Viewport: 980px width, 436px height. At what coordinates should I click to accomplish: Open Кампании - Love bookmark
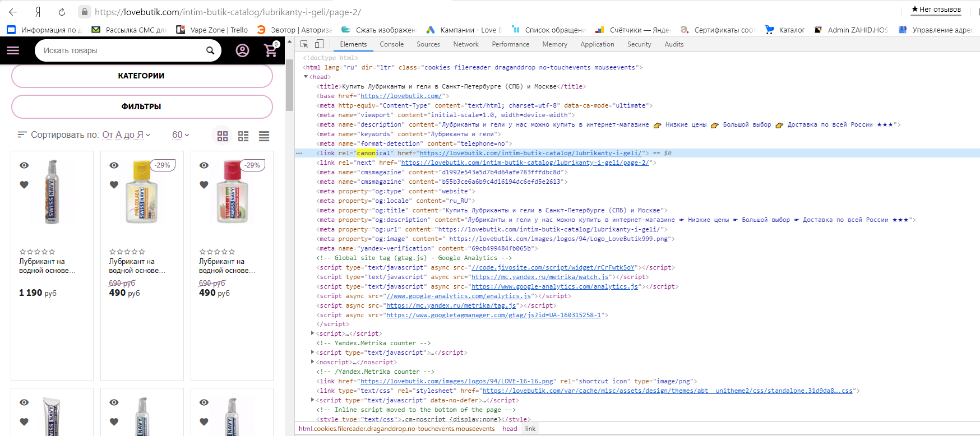[x=464, y=30]
